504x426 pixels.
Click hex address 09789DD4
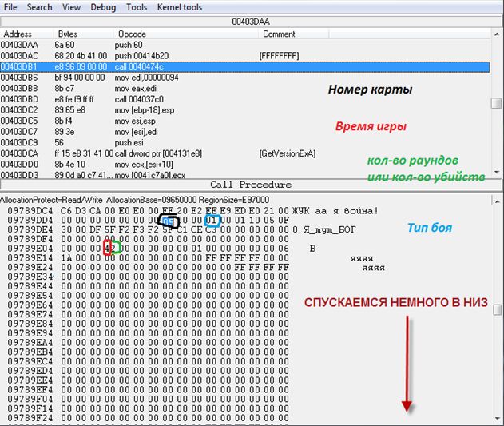[30, 221]
